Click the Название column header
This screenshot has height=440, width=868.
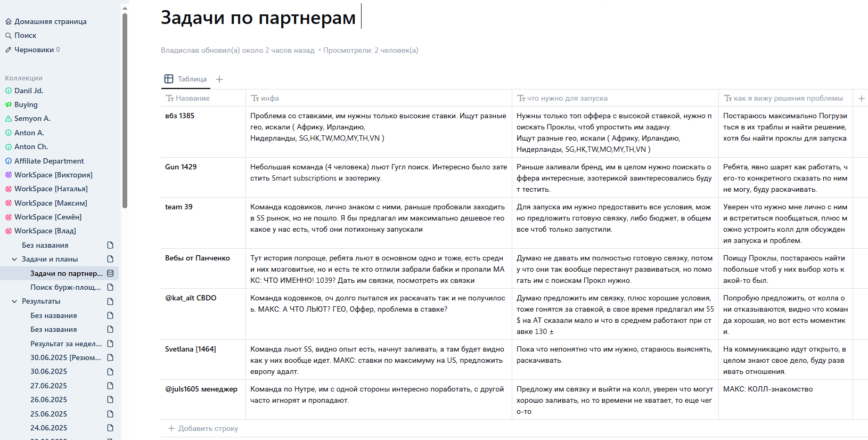click(203, 98)
